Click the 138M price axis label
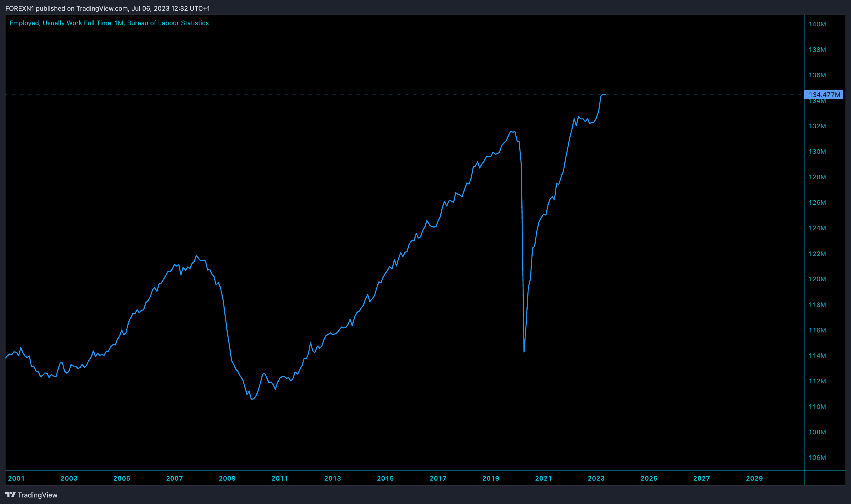851x504 pixels. [x=817, y=49]
